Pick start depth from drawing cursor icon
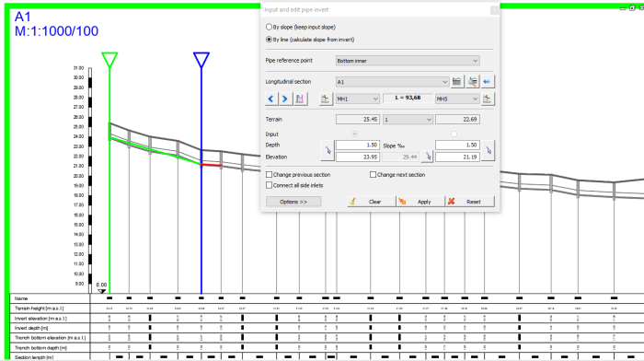 [328, 150]
